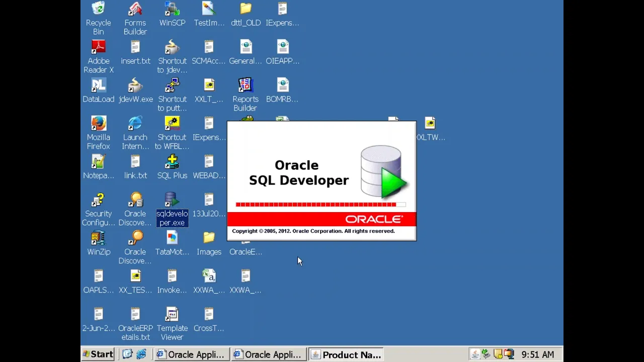Select the highlighted sqldeveloper.exe shortcut
This screenshot has width=644, height=362.
[172, 210]
